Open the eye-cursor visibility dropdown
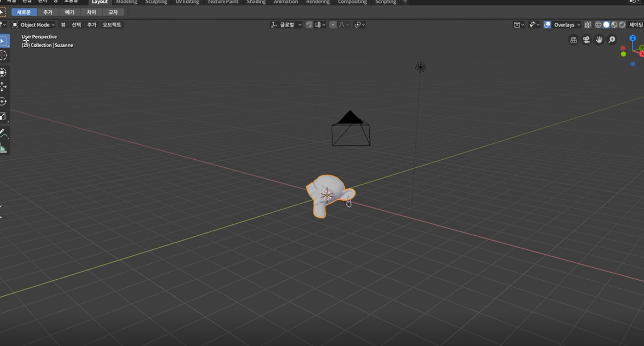The height and width of the screenshot is (346, 644). pyautogui.click(x=534, y=24)
